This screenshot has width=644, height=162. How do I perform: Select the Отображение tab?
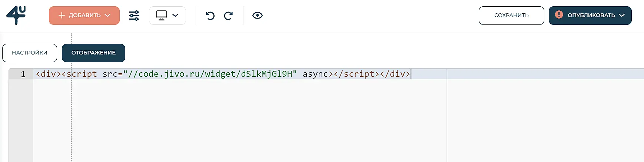93,53
